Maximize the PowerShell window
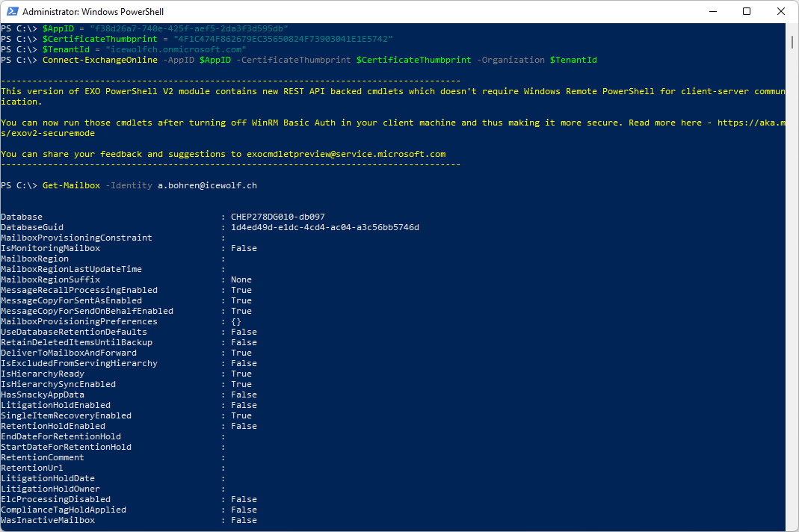 [x=747, y=11]
